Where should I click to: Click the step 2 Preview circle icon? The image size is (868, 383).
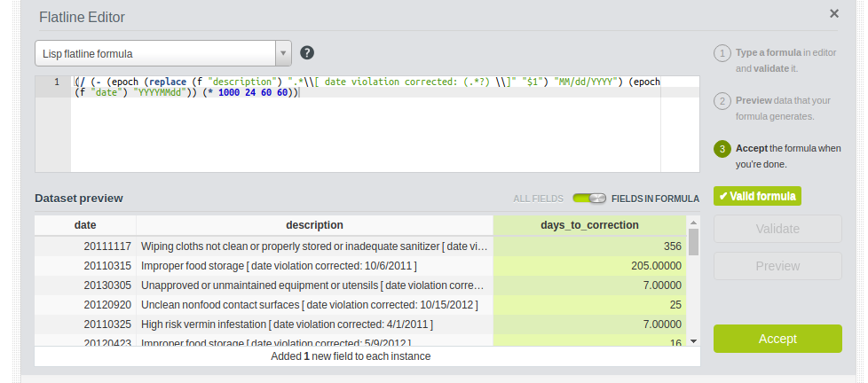[x=722, y=101]
